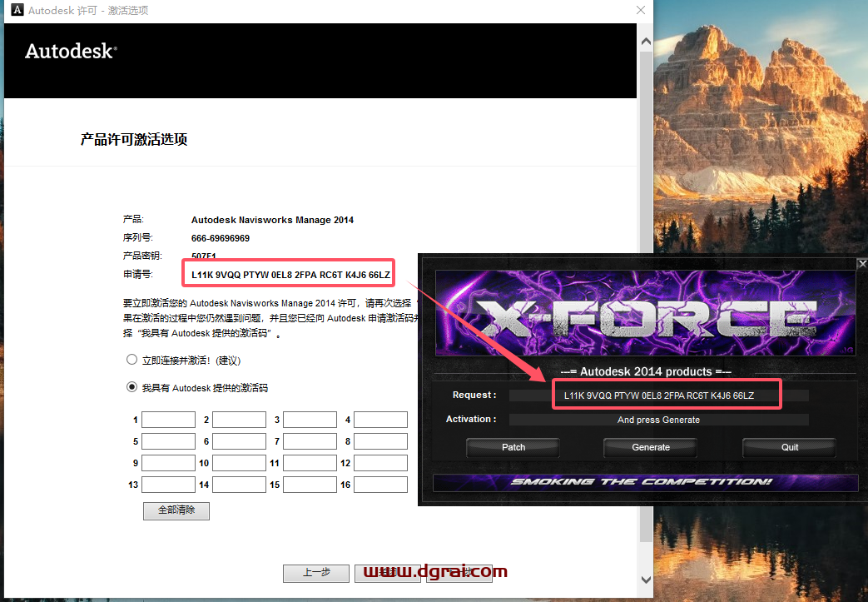
Task: Click activation code field 16
Action: pyautogui.click(x=381, y=484)
